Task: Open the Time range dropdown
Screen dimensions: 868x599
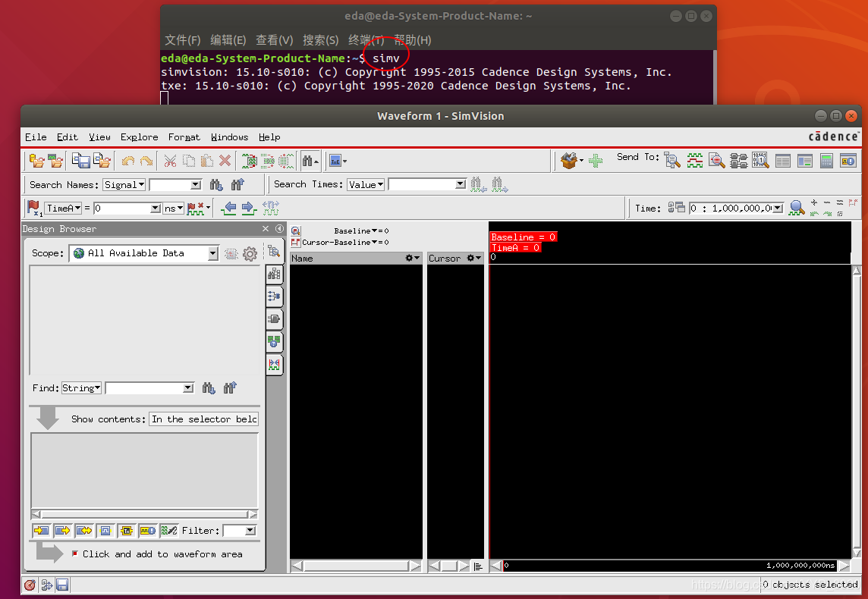Action: [x=778, y=208]
